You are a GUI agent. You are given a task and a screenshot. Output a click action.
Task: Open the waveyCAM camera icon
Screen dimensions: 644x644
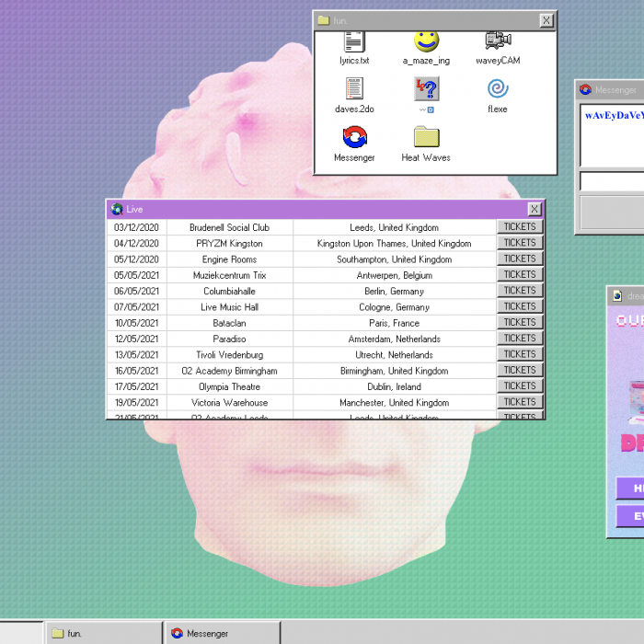point(498,42)
